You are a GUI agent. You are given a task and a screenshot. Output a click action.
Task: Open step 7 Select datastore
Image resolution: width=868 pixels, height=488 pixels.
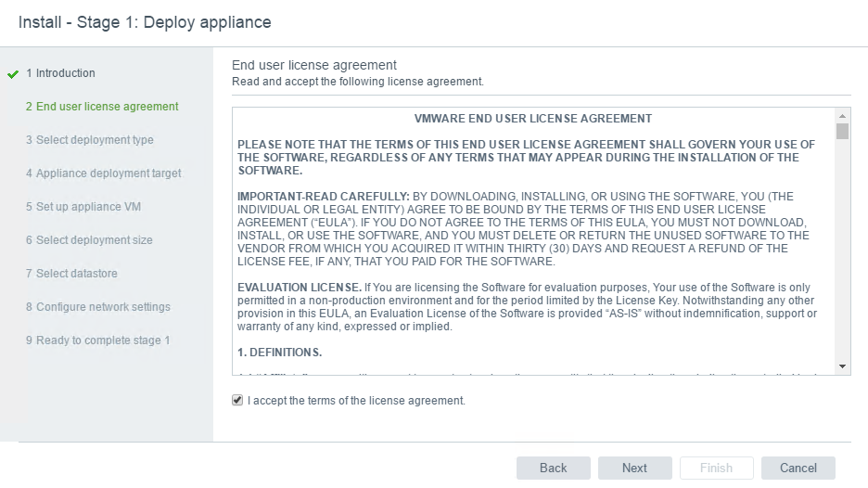(71, 273)
